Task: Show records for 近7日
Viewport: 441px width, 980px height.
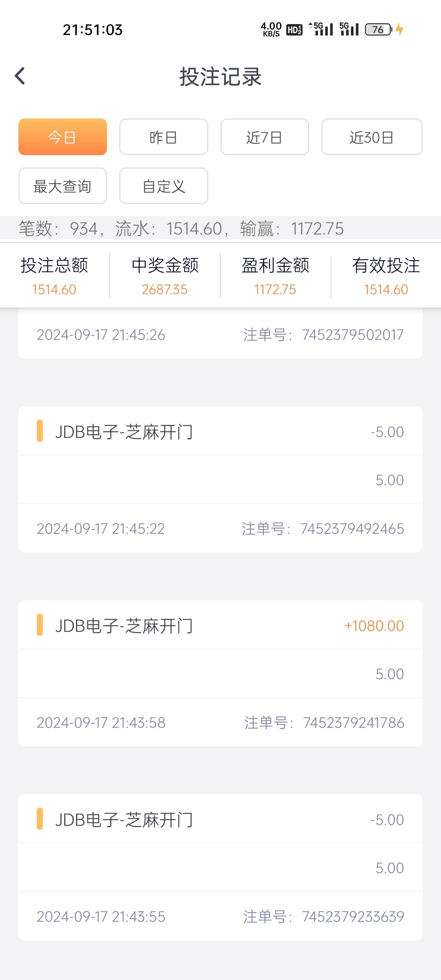Action: click(264, 137)
